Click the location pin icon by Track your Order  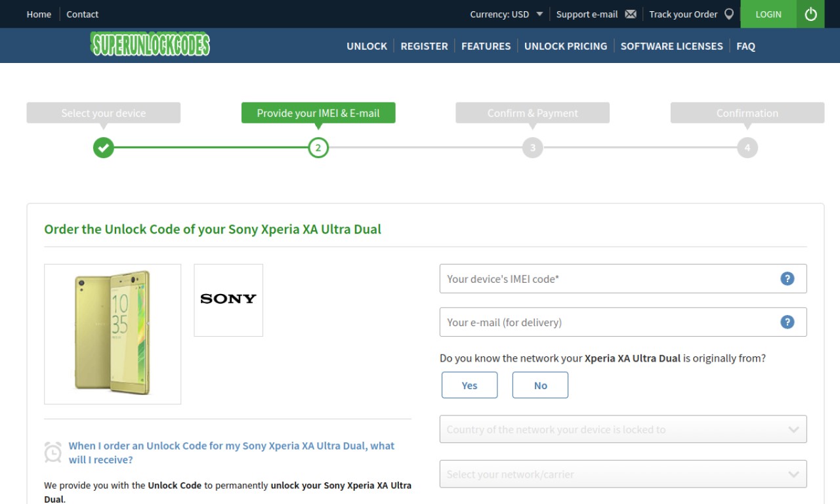pos(728,14)
